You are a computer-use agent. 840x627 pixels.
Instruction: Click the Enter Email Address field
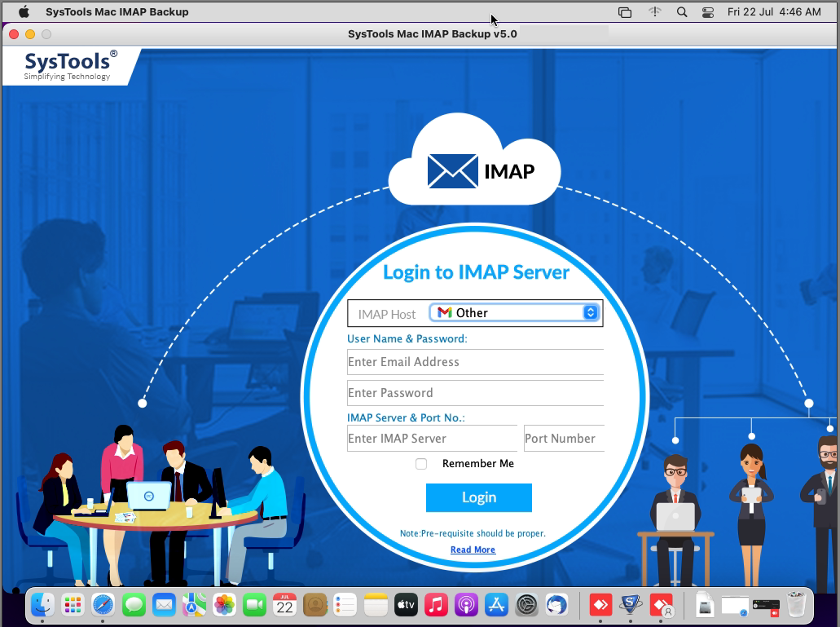[x=475, y=362]
